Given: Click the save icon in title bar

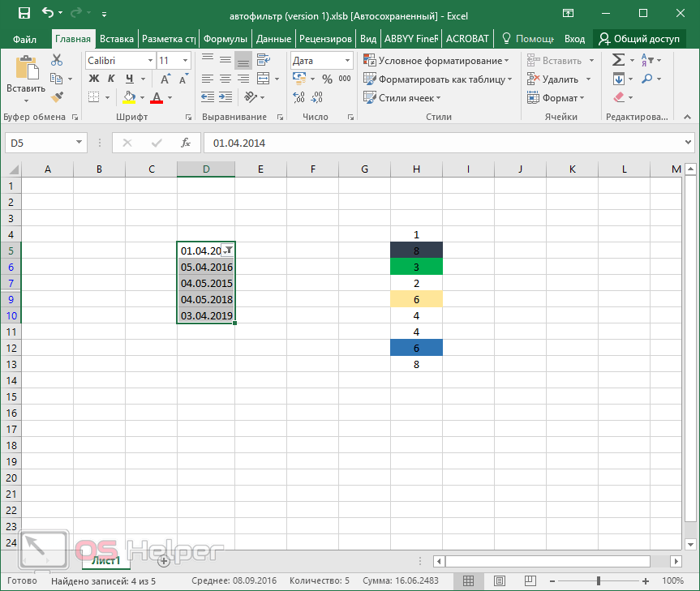Looking at the screenshot, I should [x=24, y=13].
